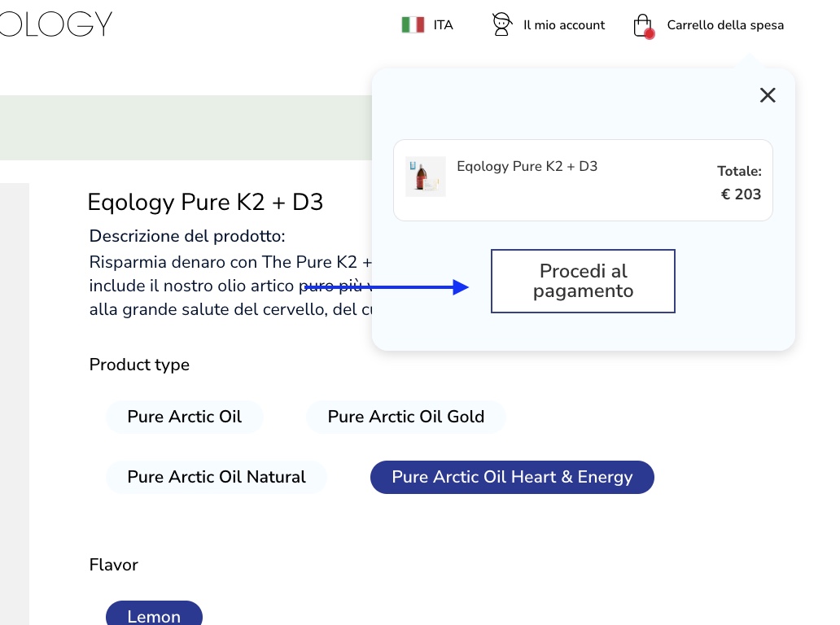Viewport: 840px width, 625px height.
Task: Select Pure Arctic Oil Gold option
Action: click(405, 417)
